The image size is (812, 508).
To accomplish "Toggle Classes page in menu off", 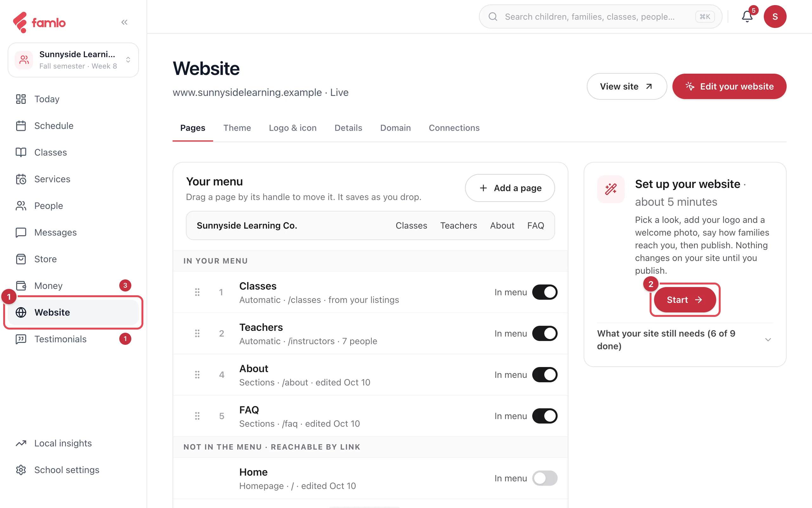I will click(x=545, y=292).
